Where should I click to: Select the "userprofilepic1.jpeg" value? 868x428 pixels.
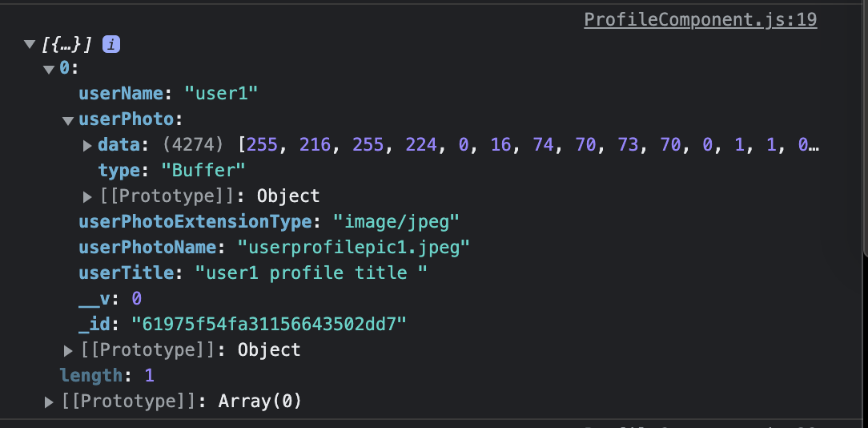pyautogui.click(x=353, y=248)
